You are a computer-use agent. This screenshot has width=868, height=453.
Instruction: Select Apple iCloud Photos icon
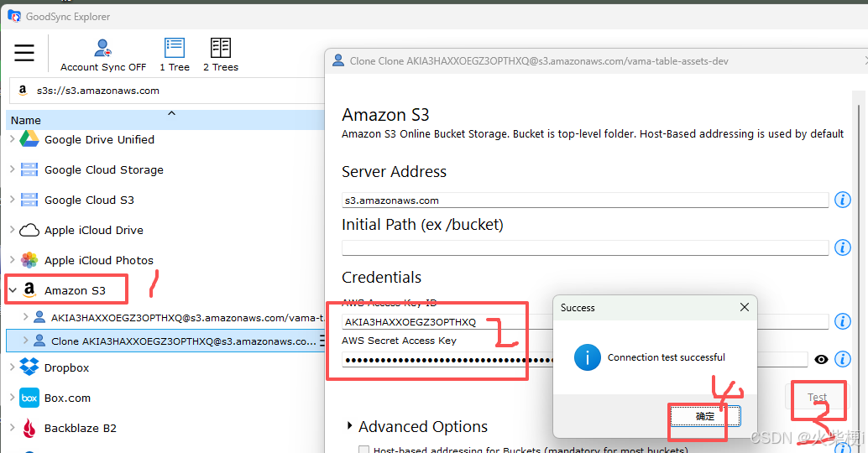click(x=29, y=260)
